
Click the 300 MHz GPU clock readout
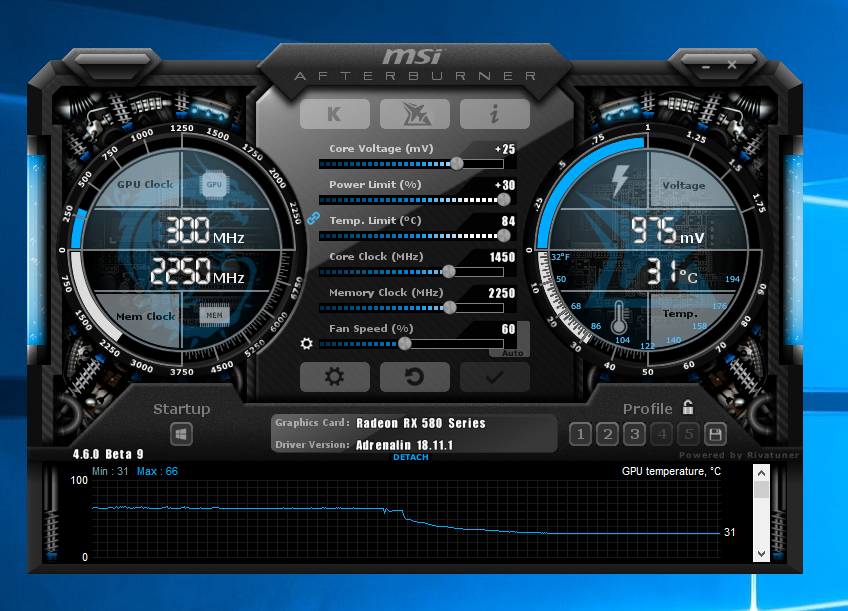205,230
